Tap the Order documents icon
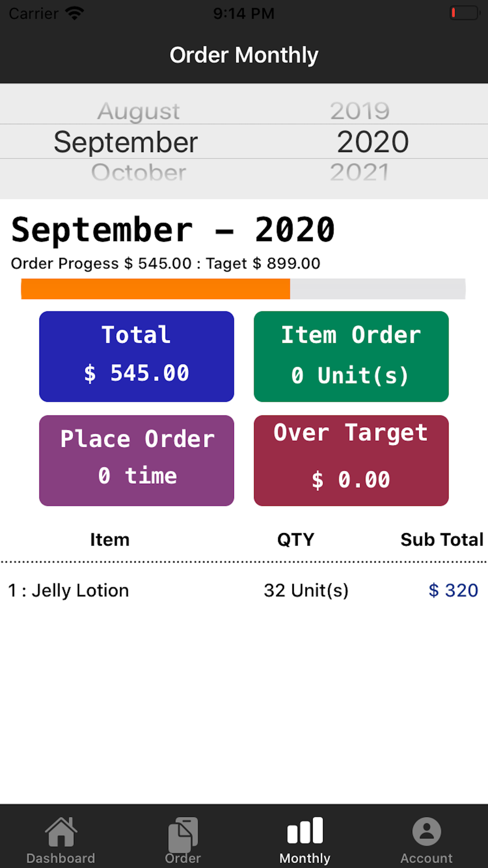Viewport: 488px width, 868px height. point(183,834)
